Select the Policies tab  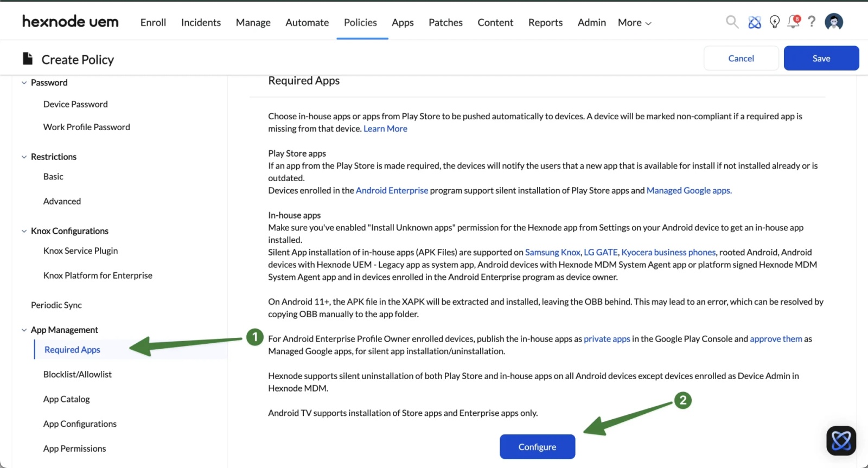pyautogui.click(x=360, y=22)
